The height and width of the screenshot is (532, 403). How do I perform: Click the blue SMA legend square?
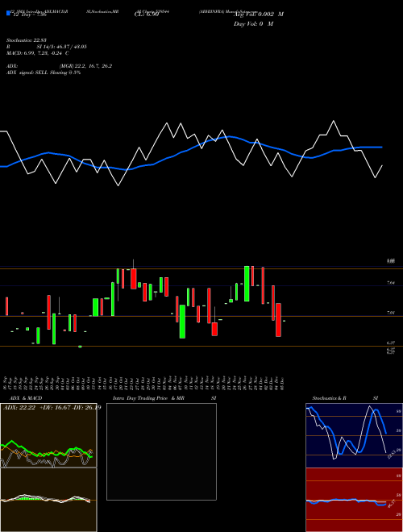(x=8, y=13)
